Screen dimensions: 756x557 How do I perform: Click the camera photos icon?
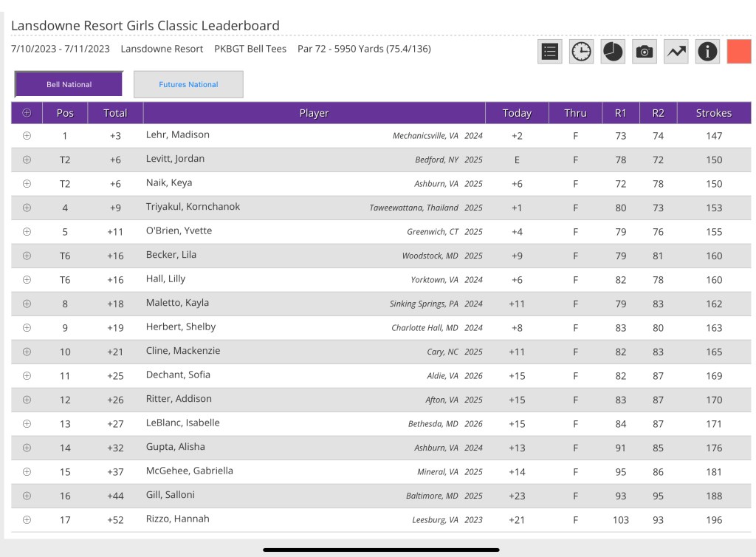click(x=645, y=52)
